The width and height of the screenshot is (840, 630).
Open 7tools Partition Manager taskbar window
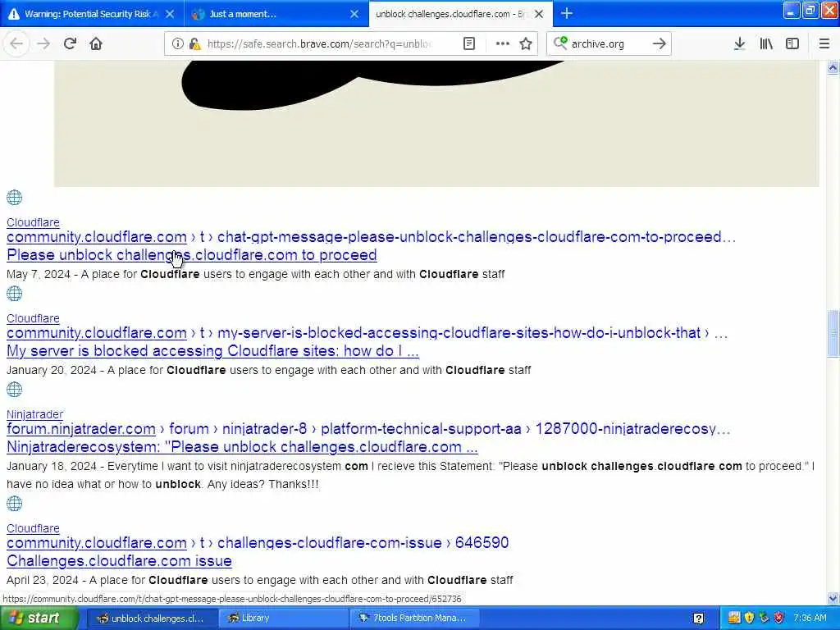tap(414, 619)
